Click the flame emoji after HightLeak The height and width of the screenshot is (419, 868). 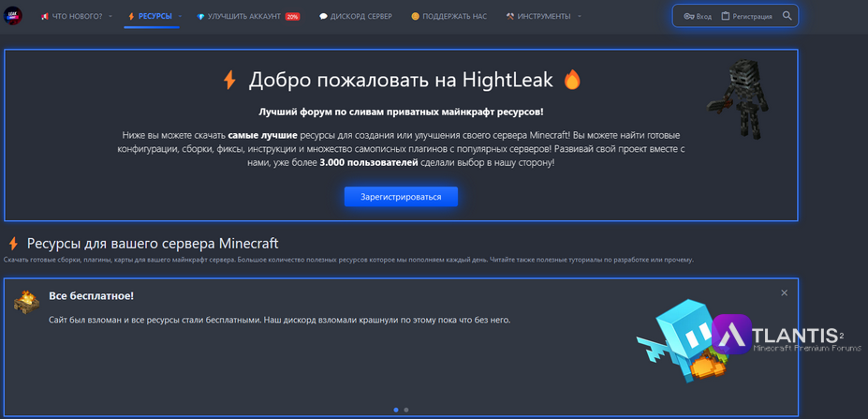pyautogui.click(x=572, y=81)
